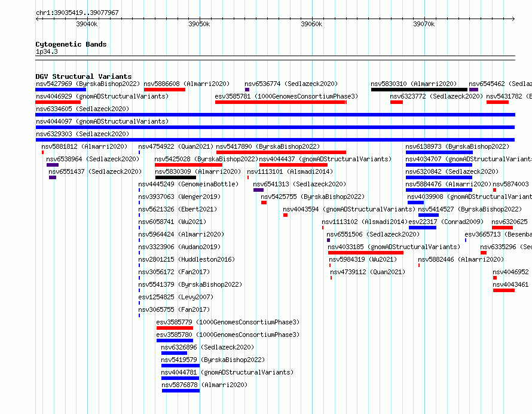This screenshot has height=414, width=532.
Task: Click the red bar under esv3585781
Action: tap(281, 102)
